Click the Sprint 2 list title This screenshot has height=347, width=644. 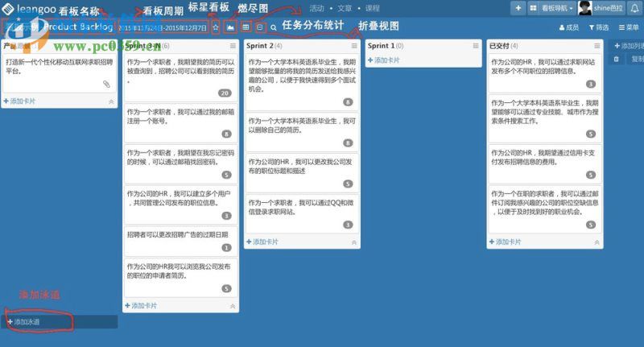[x=260, y=46]
